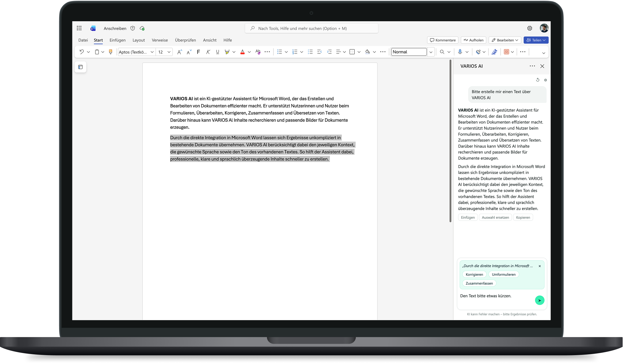Image resolution: width=623 pixels, height=364 pixels.
Task: Click the red add-ins grid icon
Action: [506, 52]
